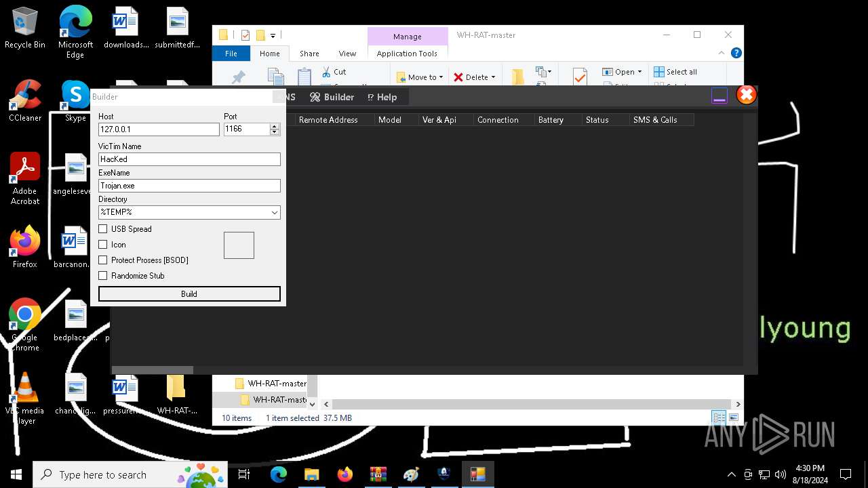Switch to the Share tab in File Explorer
The height and width of the screenshot is (488, 868).
click(x=309, y=54)
